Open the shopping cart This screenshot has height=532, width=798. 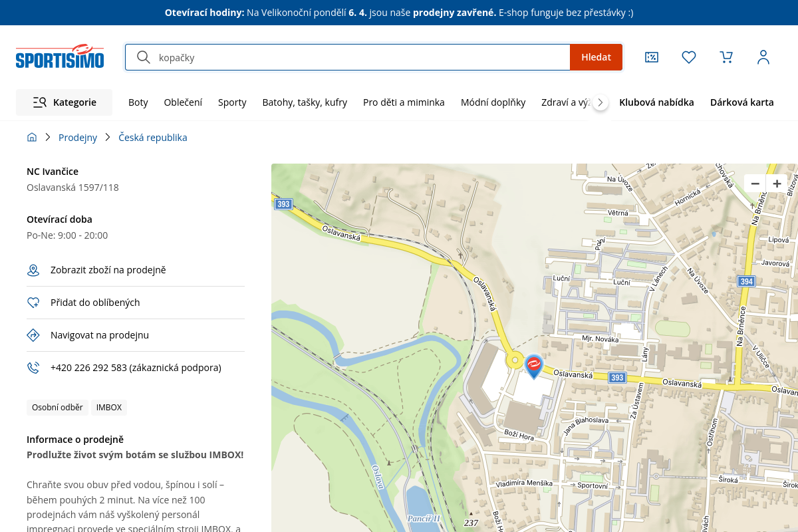pyautogui.click(x=726, y=57)
